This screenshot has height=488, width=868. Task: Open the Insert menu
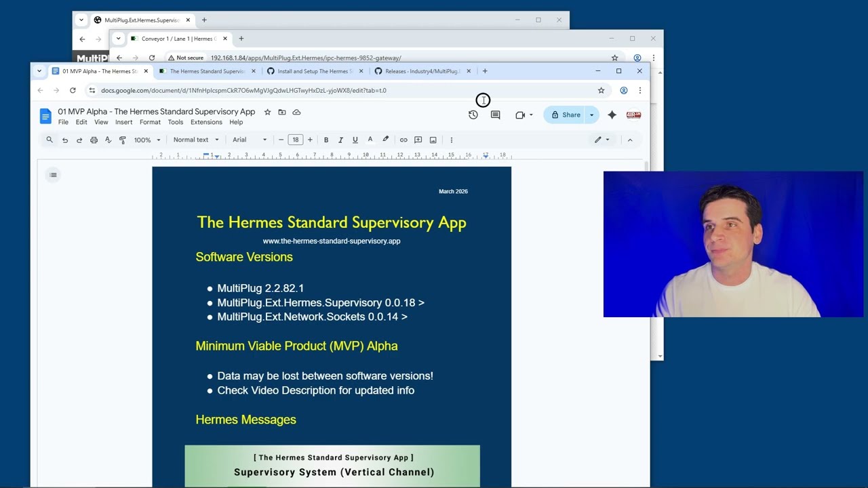tap(124, 122)
